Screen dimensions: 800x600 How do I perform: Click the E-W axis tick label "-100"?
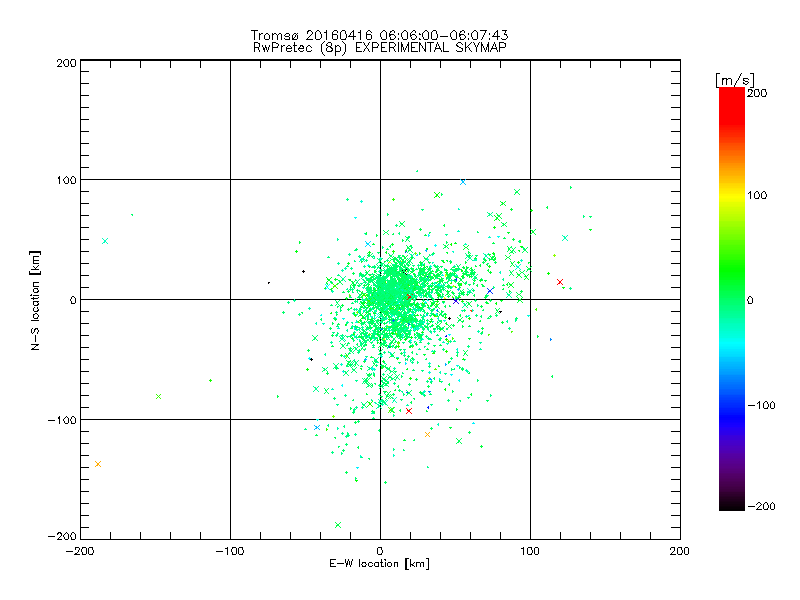click(x=230, y=551)
